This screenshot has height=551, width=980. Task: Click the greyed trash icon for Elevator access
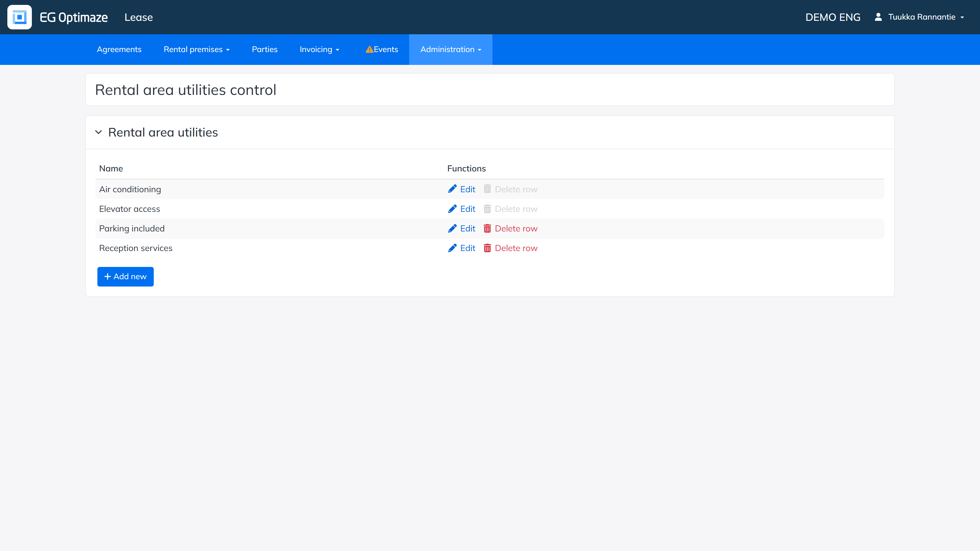tap(487, 209)
